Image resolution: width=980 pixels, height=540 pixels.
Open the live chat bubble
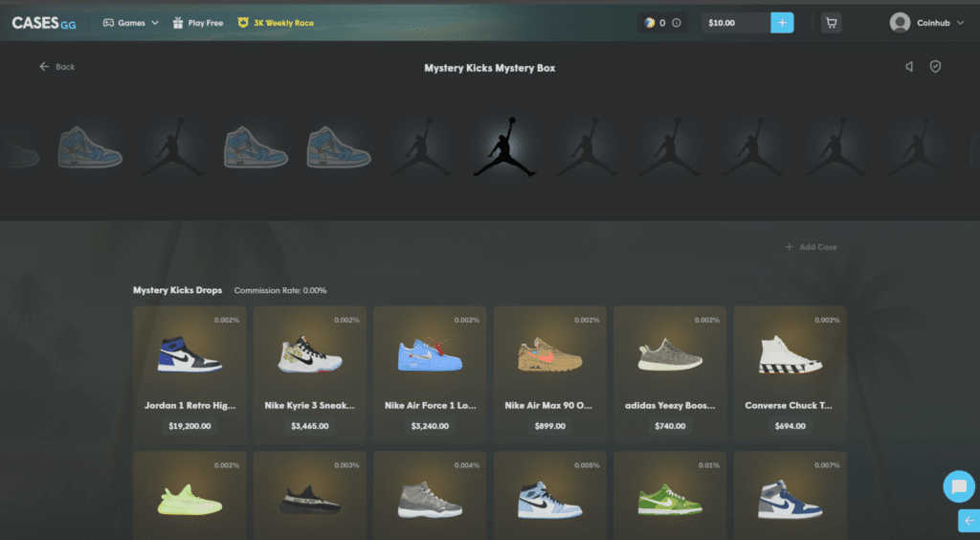959,486
